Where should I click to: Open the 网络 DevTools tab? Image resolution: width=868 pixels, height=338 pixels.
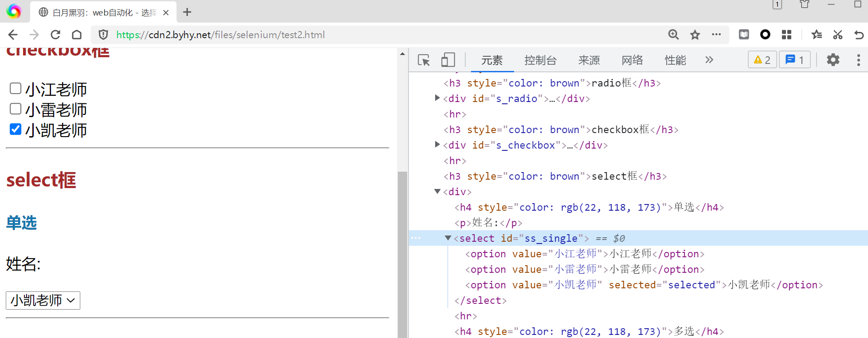click(632, 60)
